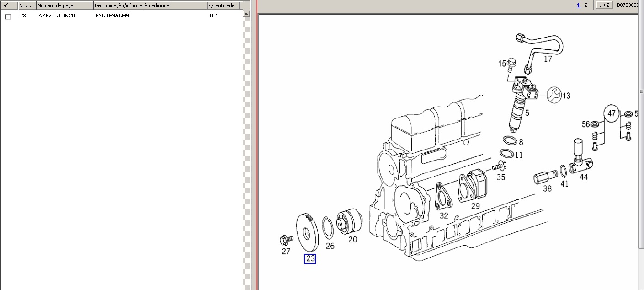This screenshot has height=290, width=644.
Task: Click the Quantidade column header
Action: pos(223,5)
